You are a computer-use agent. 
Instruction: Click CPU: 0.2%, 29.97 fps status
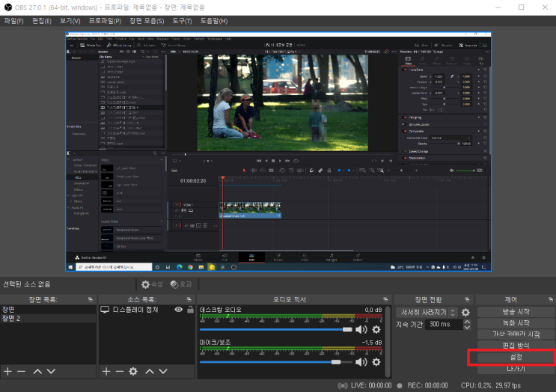tap(491, 385)
